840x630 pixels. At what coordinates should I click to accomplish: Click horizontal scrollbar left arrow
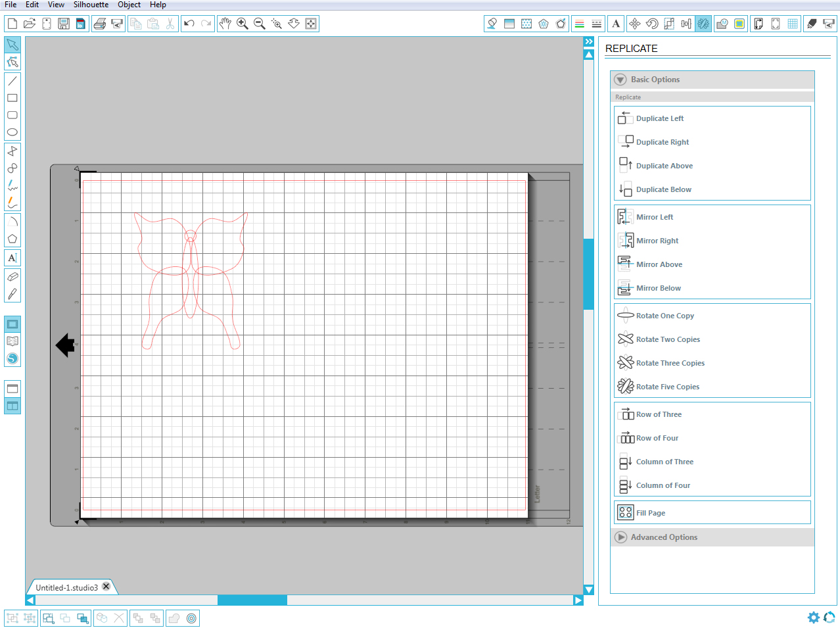click(x=30, y=600)
